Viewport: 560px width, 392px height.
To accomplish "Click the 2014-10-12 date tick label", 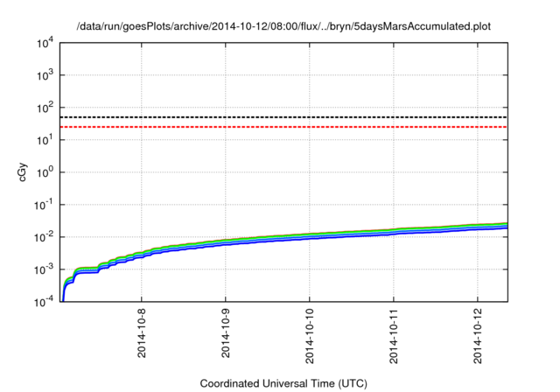I will pyautogui.click(x=478, y=335).
